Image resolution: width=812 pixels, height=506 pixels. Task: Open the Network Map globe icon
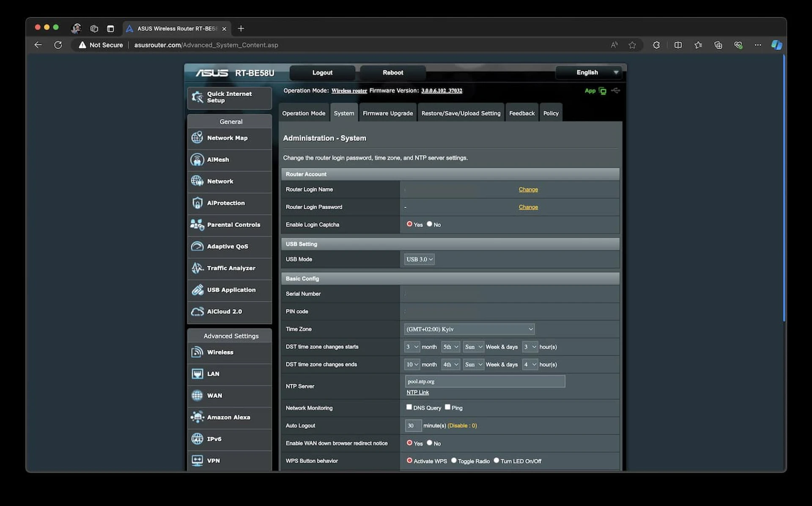point(197,138)
